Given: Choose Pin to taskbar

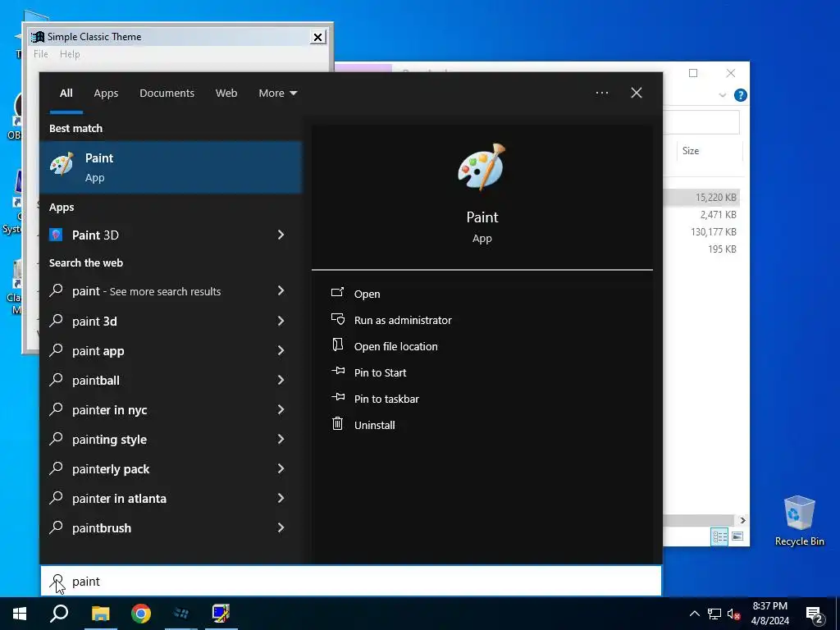Looking at the screenshot, I should [387, 399].
